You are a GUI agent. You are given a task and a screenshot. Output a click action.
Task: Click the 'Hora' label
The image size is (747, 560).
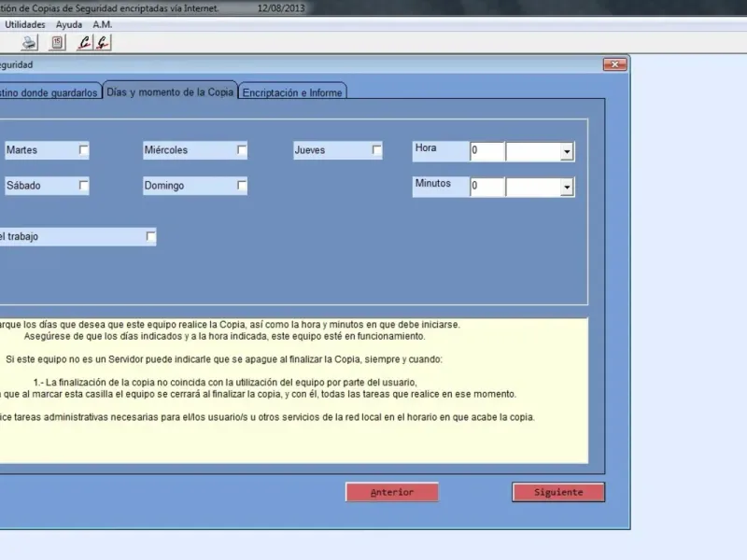[426, 147]
